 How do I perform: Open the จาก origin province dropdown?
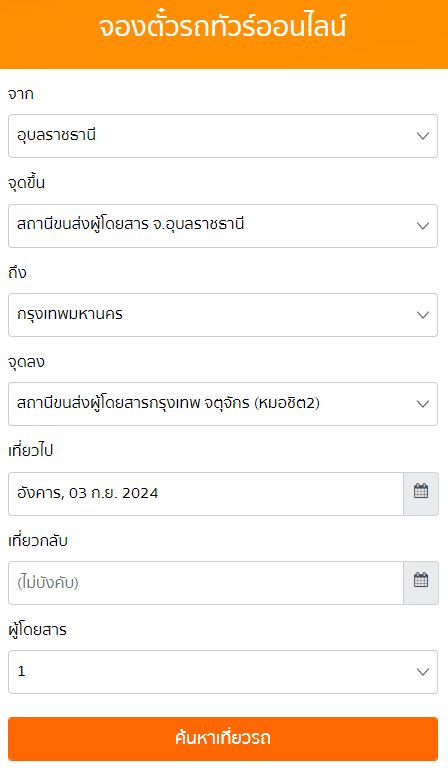223,136
